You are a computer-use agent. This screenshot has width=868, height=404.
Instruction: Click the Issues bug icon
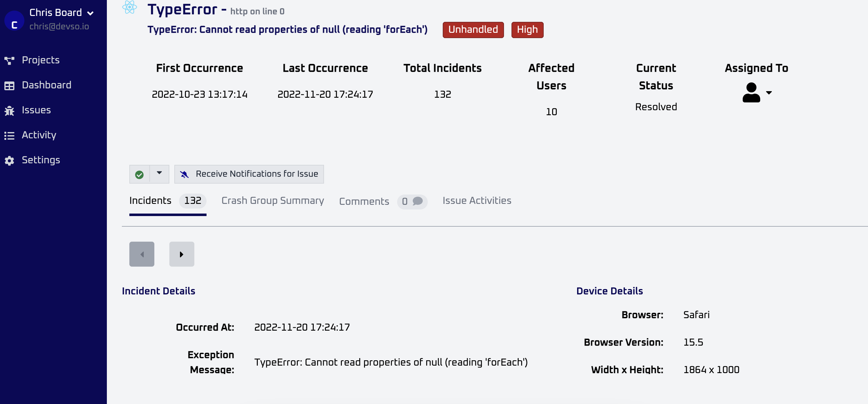click(x=9, y=111)
